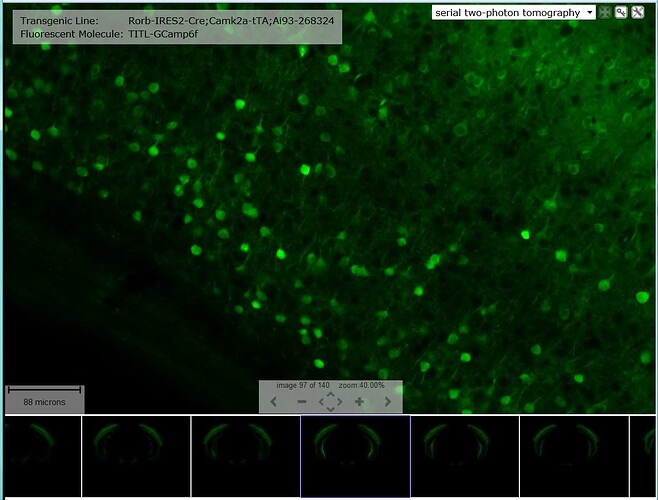Select the sixth thumbnail in filmstrip
Screen dimensions: 658x500
click(x=574, y=456)
